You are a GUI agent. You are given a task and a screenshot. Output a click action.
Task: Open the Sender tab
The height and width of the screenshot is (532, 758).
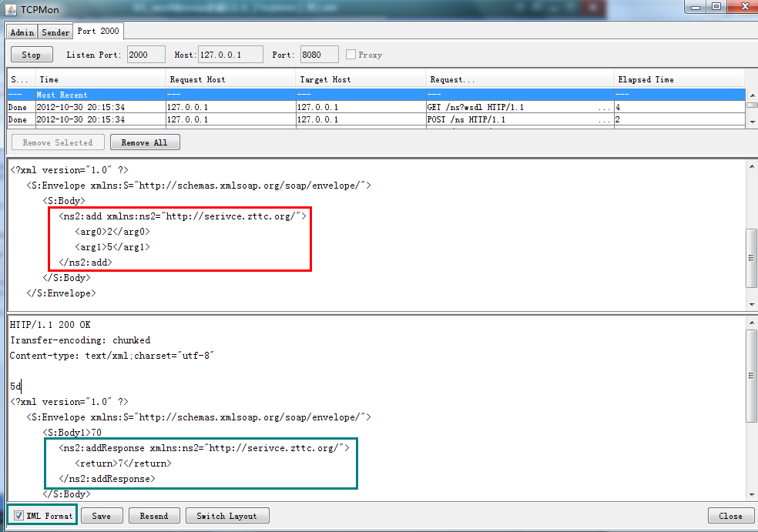coord(55,32)
